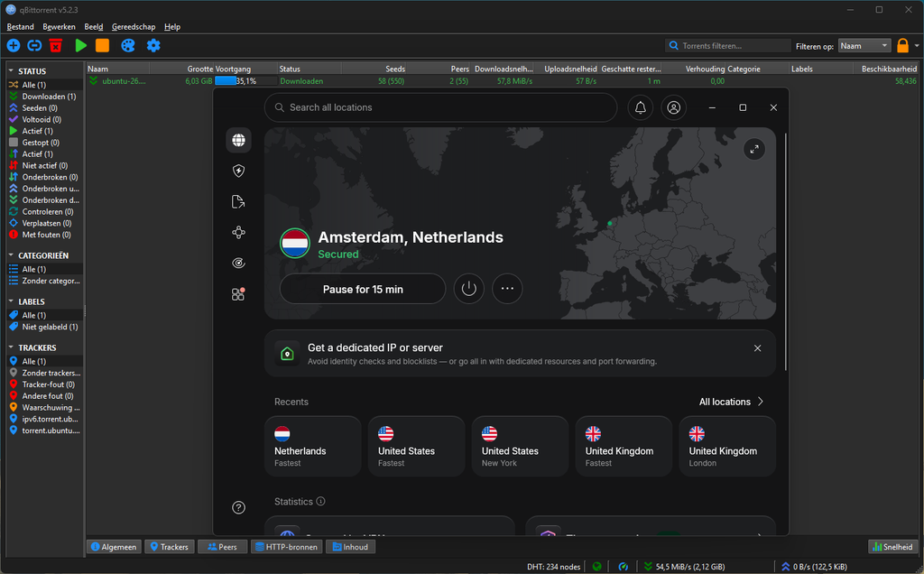Toggle the Snelheid speed graph button

[x=892, y=547]
